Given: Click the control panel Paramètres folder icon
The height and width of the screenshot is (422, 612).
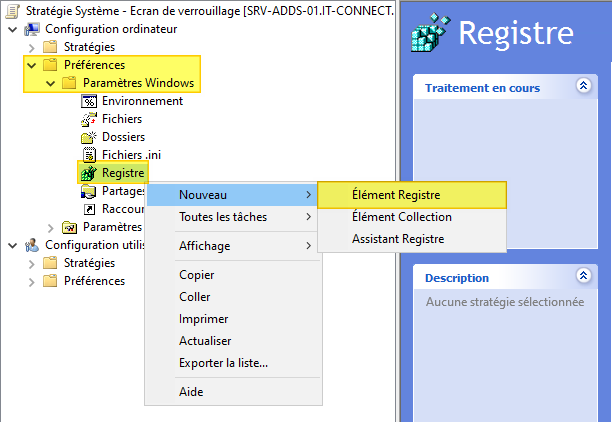Looking at the screenshot, I should (x=69, y=227).
